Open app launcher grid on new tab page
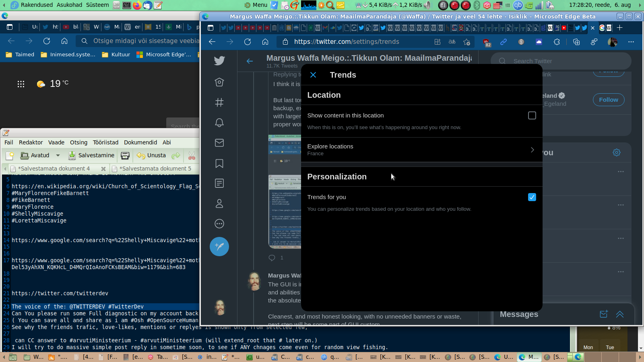This screenshot has width=644, height=362. (x=21, y=84)
